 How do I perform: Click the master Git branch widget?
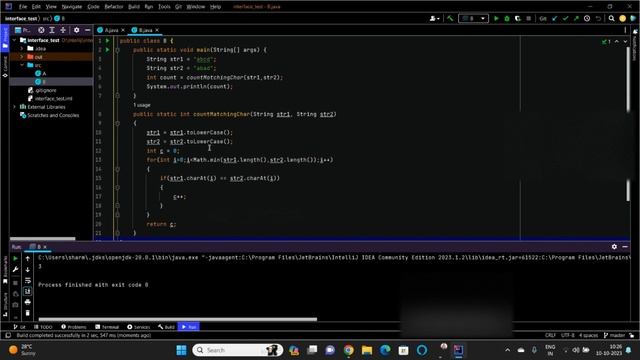615,335
